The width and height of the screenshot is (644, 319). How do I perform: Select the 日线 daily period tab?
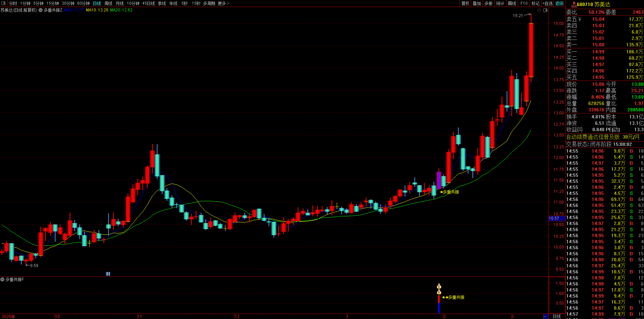[97, 3]
